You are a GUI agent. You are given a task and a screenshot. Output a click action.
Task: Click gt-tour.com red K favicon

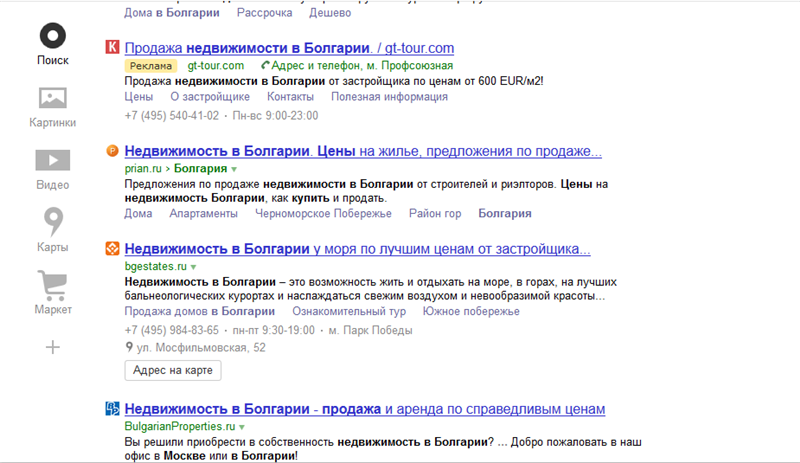coord(112,47)
